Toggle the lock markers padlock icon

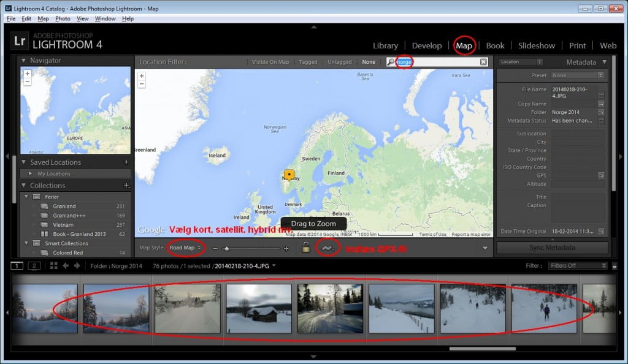coord(305,248)
